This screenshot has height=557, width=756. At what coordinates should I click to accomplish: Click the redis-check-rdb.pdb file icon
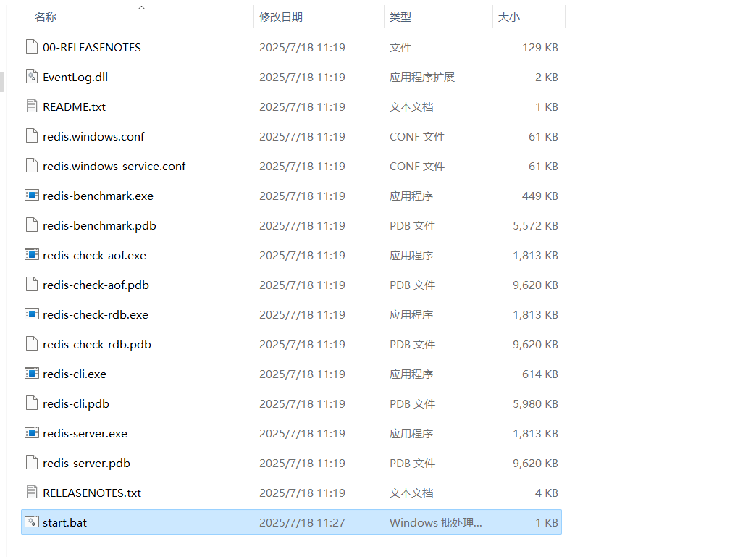pyautogui.click(x=32, y=344)
